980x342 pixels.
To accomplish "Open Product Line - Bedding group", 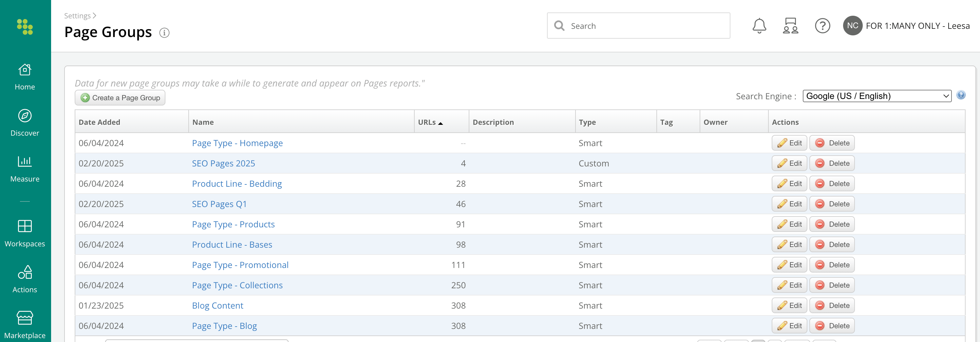I will (236, 184).
